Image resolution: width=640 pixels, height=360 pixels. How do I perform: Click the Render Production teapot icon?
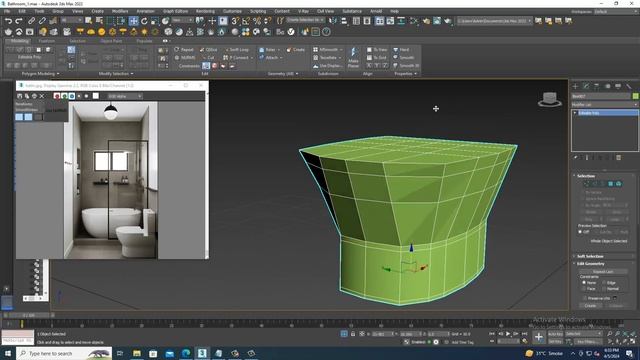tap(448, 21)
